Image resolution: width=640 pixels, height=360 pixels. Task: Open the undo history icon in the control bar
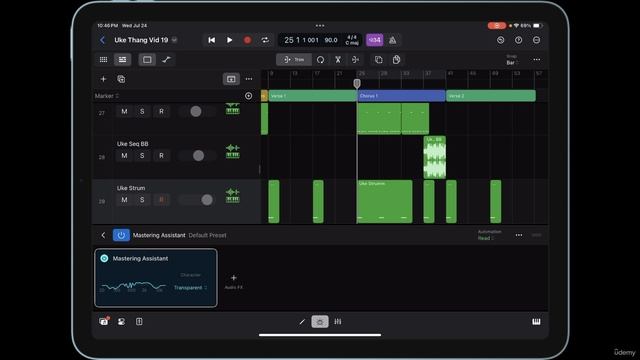point(500,40)
